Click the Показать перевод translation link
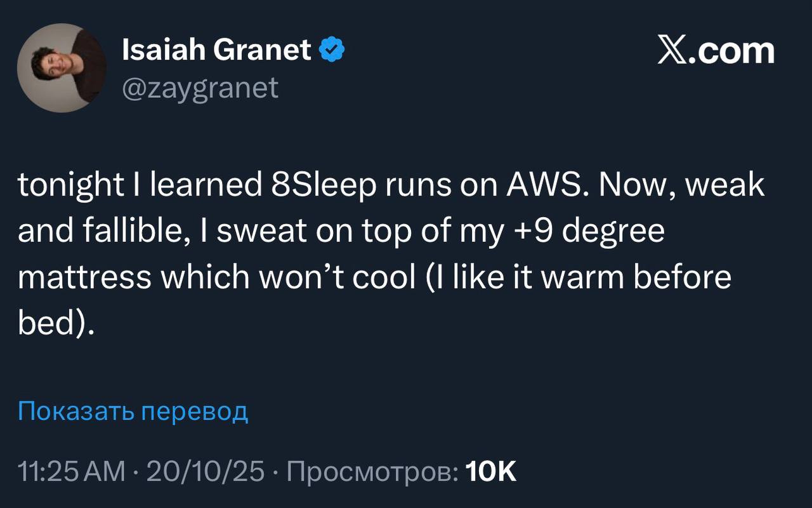The image size is (812, 508). (132, 412)
